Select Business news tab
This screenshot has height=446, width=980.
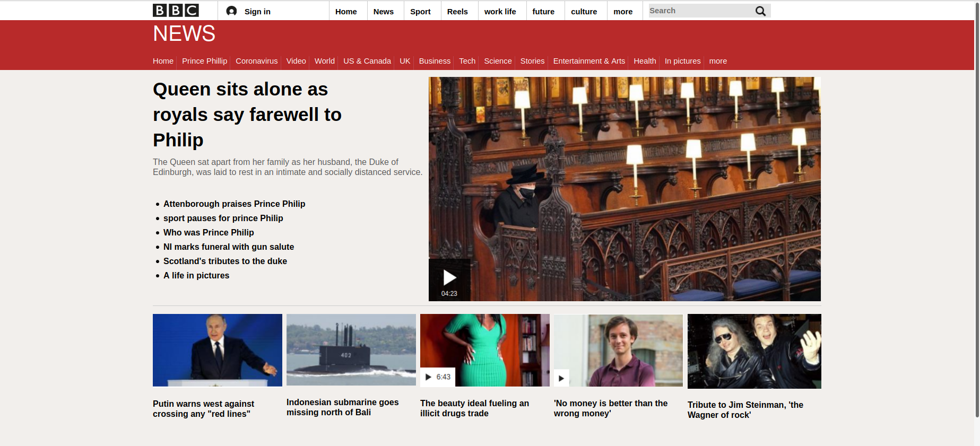coord(435,61)
